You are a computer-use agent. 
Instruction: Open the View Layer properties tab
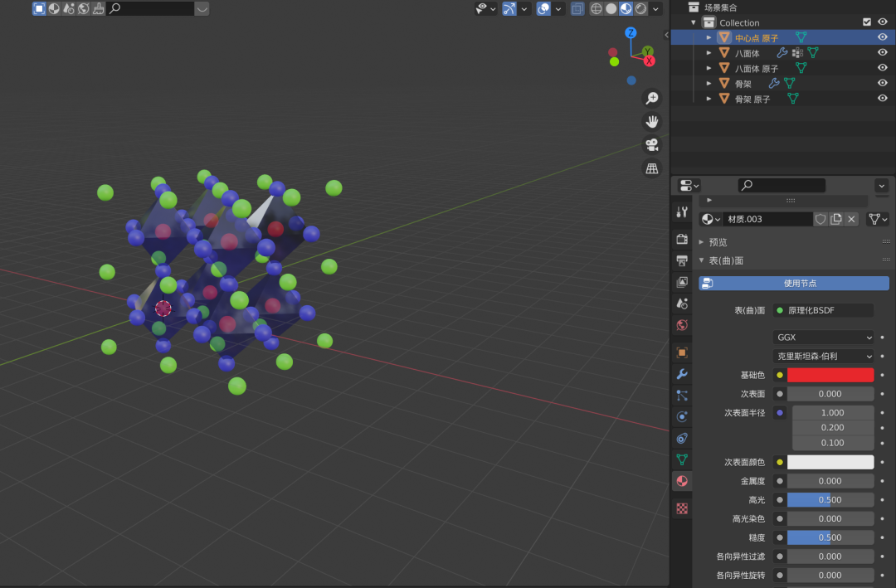[682, 282]
